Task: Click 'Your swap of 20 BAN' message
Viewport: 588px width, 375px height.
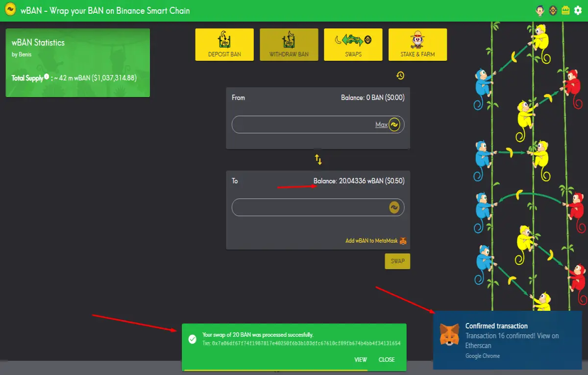Action: click(258, 335)
